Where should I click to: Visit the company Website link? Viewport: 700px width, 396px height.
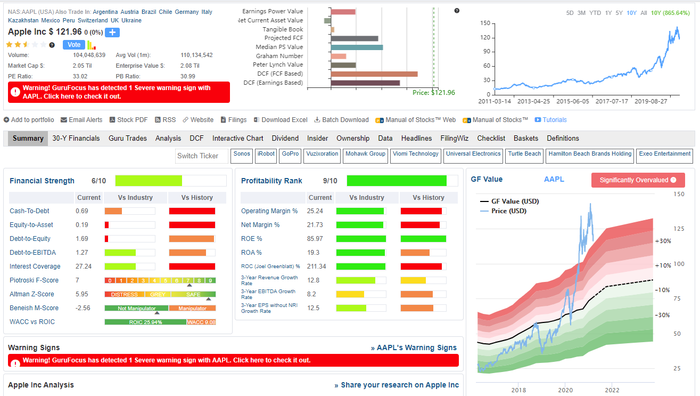tap(198, 120)
